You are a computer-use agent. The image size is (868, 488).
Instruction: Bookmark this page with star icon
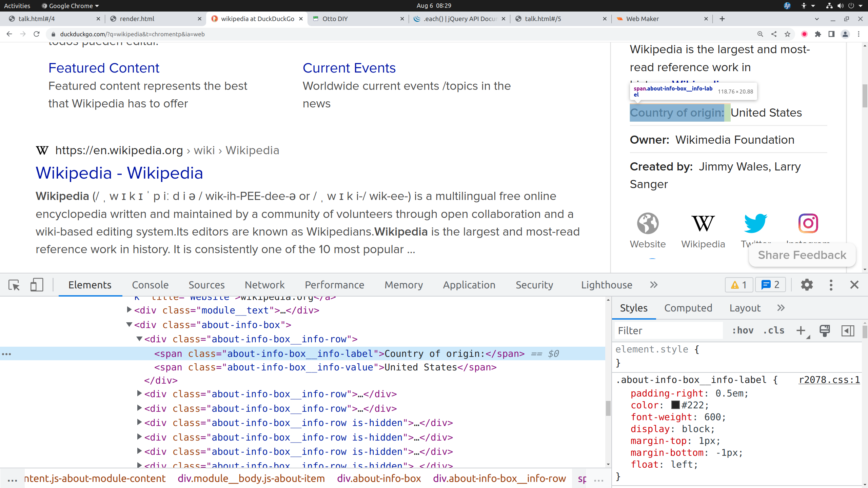tap(787, 34)
